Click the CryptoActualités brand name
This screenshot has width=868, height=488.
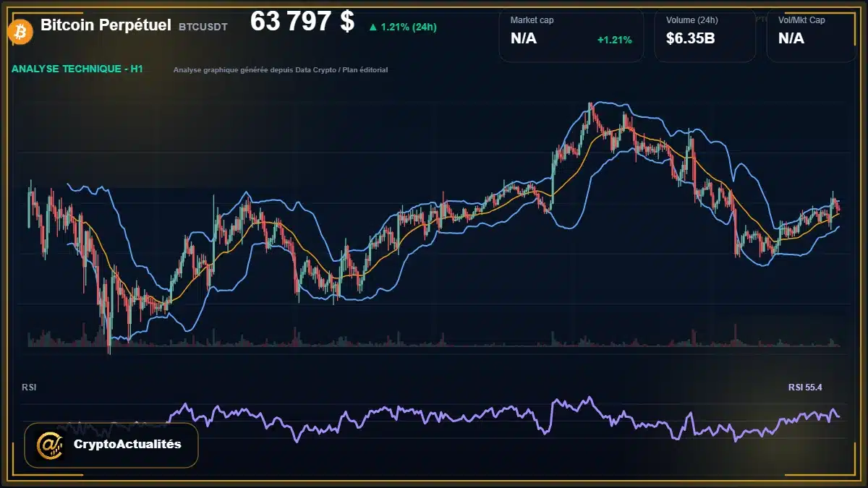(x=127, y=445)
